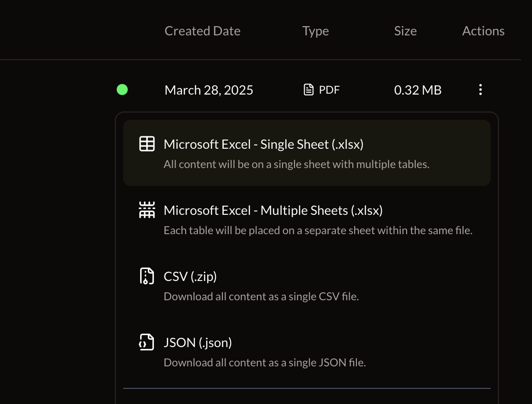Click the PDF type label

point(329,90)
